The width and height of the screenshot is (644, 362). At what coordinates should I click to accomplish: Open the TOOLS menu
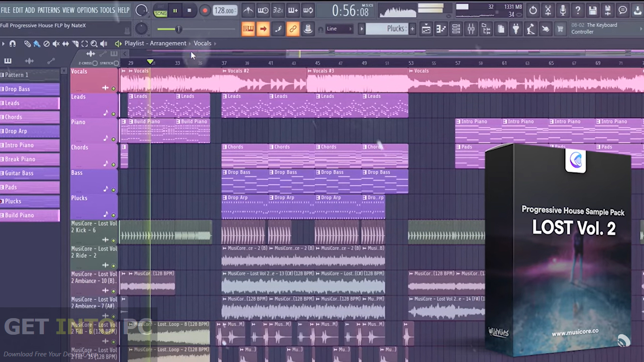click(x=107, y=10)
